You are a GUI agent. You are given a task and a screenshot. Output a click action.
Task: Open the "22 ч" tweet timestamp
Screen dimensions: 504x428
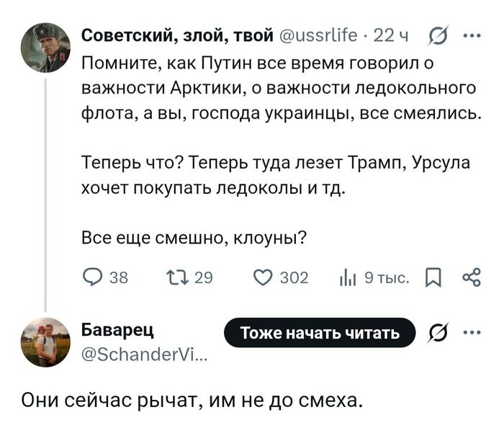pyautogui.click(x=393, y=34)
